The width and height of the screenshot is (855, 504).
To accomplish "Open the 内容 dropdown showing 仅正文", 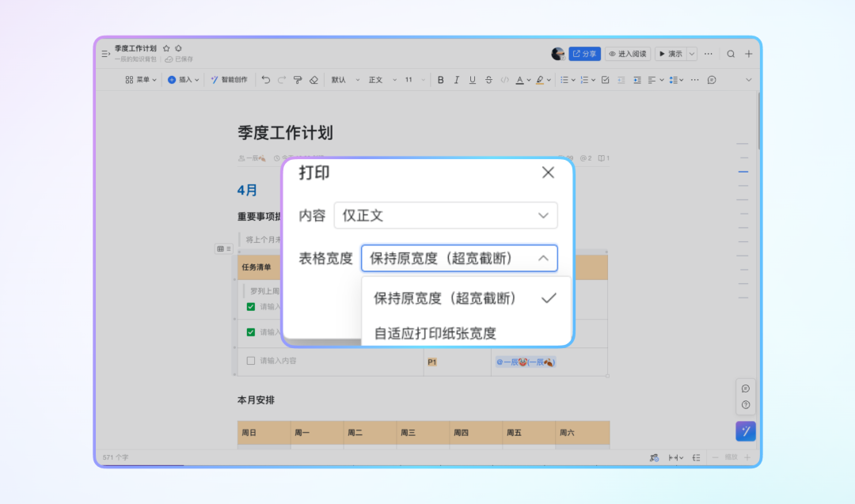I will (446, 215).
